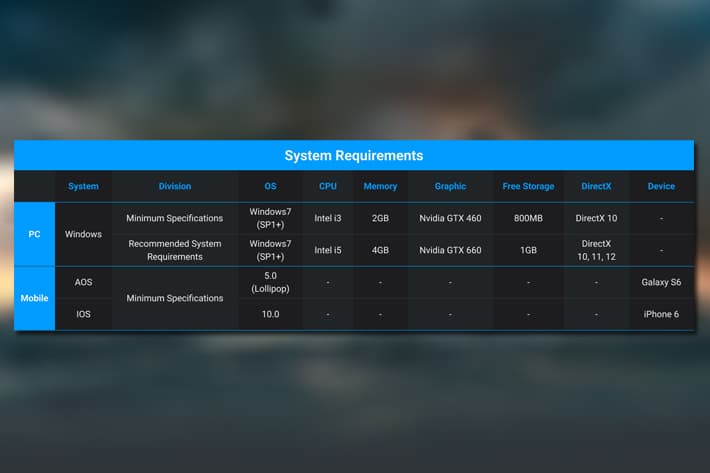The image size is (710, 473).
Task: Select the "10.0" OS cell
Action: click(270, 314)
